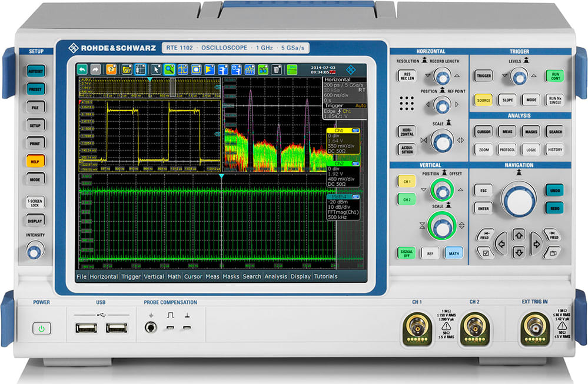The height and width of the screenshot is (384, 588).
Task: Toggle the POWER button
Action: [x=42, y=328]
